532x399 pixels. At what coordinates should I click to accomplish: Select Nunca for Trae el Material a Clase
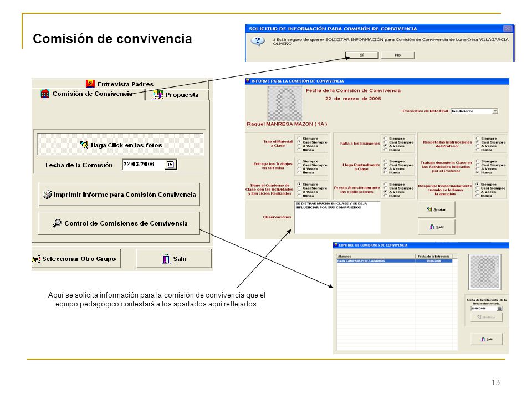coord(299,150)
